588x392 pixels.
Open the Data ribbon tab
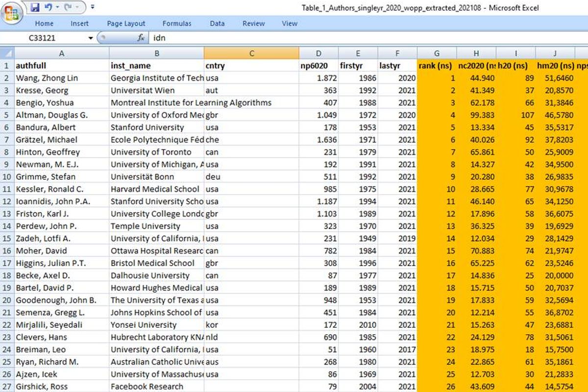pos(217,24)
